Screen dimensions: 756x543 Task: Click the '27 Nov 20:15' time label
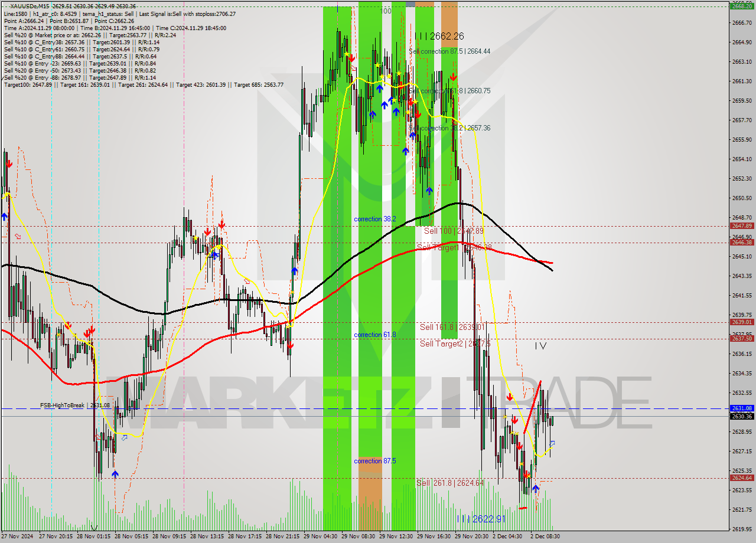pyautogui.click(x=56, y=537)
